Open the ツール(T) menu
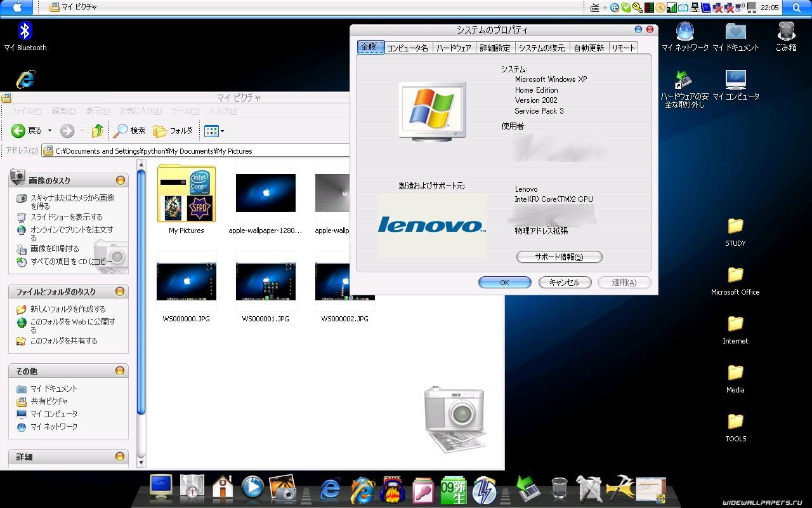The width and height of the screenshot is (812, 508). (x=185, y=111)
